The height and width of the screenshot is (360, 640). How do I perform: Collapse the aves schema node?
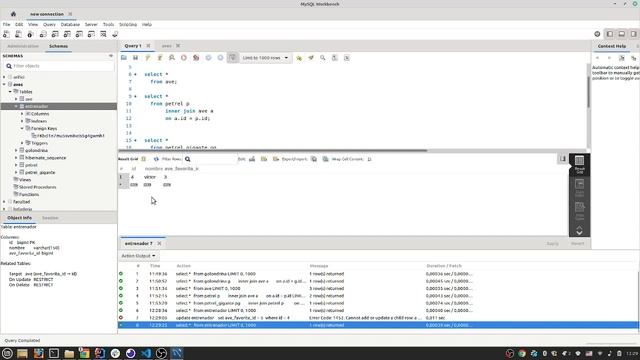point(4,84)
